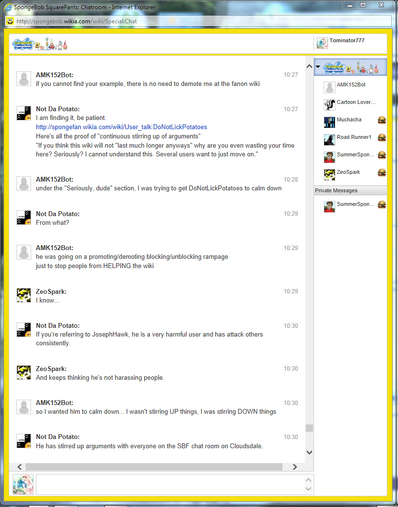
Task: Click the site favicon in address bar
Action: [10, 21]
